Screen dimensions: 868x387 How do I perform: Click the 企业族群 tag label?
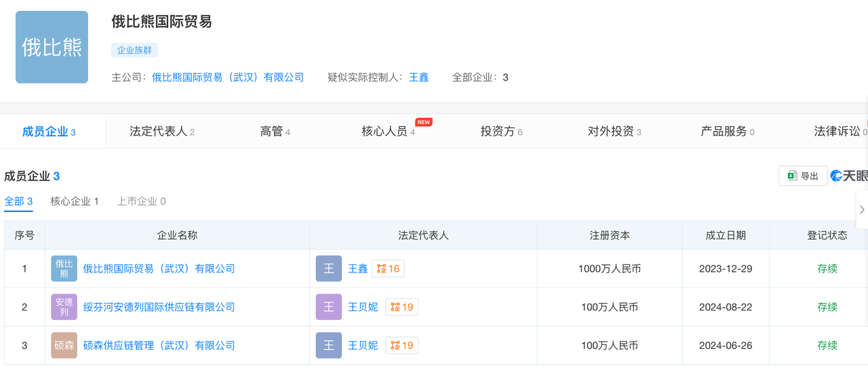134,50
